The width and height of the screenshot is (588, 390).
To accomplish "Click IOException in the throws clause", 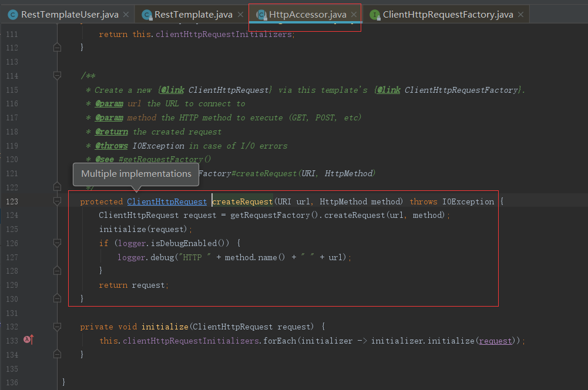I will (x=468, y=201).
